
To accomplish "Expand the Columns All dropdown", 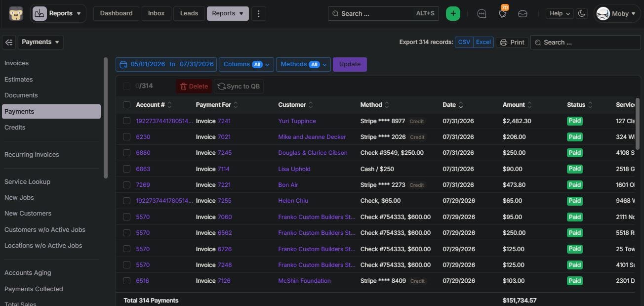I will pyautogui.click(x=246, y=64).
